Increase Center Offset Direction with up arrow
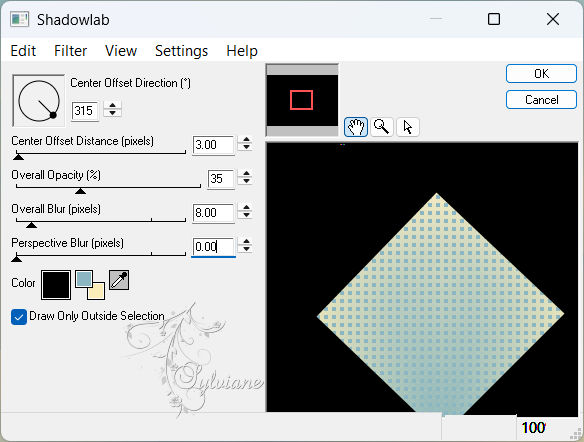584x442 pixels. click(x=112, y=105)
